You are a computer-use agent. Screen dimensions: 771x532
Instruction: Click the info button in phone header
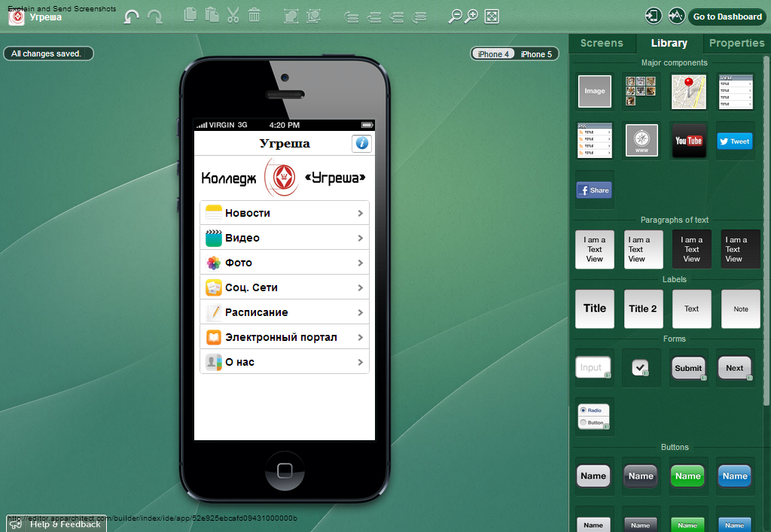tap(361, 143)
